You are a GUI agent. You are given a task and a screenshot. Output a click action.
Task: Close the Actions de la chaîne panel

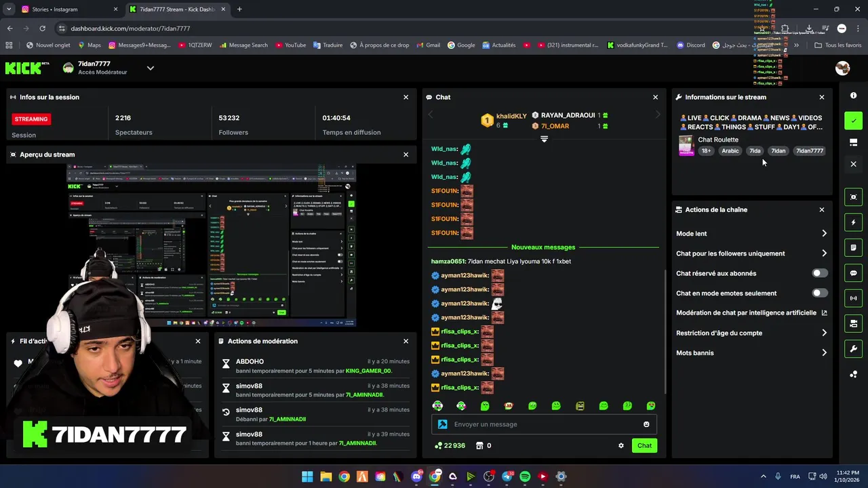pyautogui.click(x=822, y=209)
